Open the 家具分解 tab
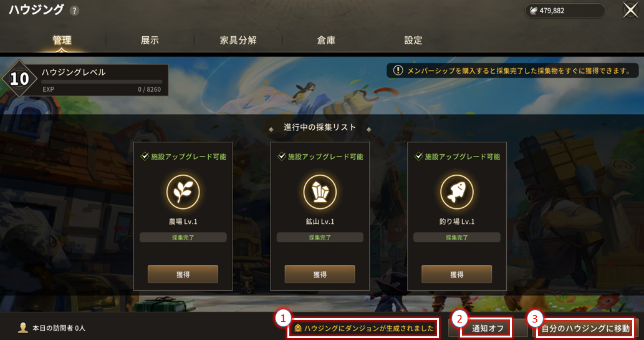Viewport: 644px width, 340px height. pyautogui.click(x=238, y=41)
